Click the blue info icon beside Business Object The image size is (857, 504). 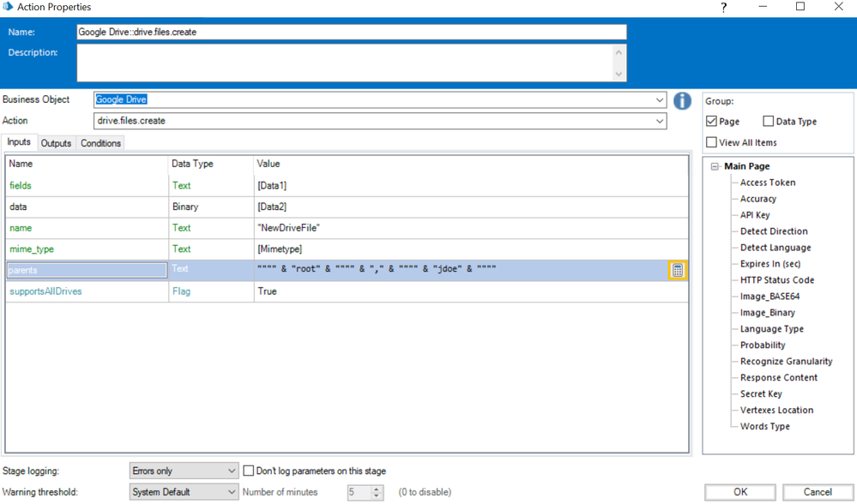[682, 100]
